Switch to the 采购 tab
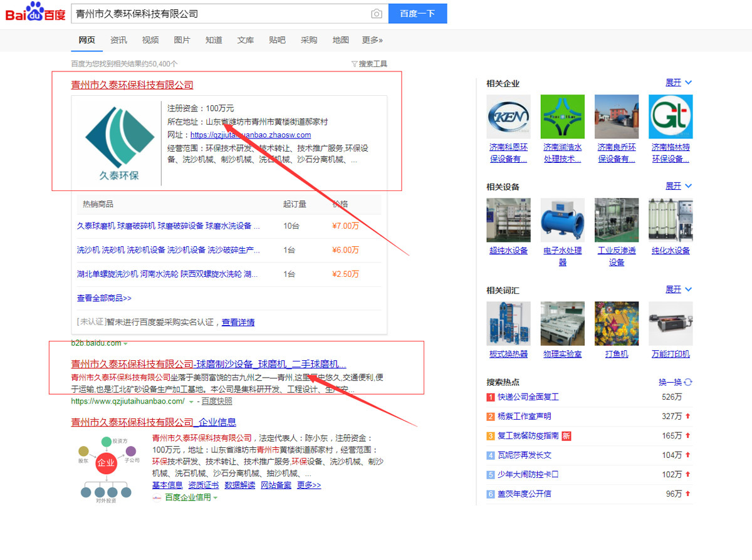 [309, 40]
